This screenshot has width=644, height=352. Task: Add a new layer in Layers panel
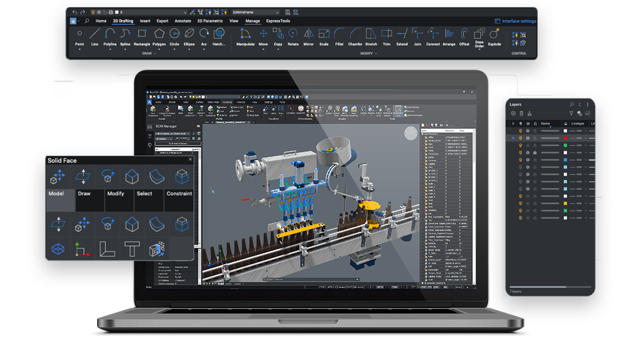513,114
